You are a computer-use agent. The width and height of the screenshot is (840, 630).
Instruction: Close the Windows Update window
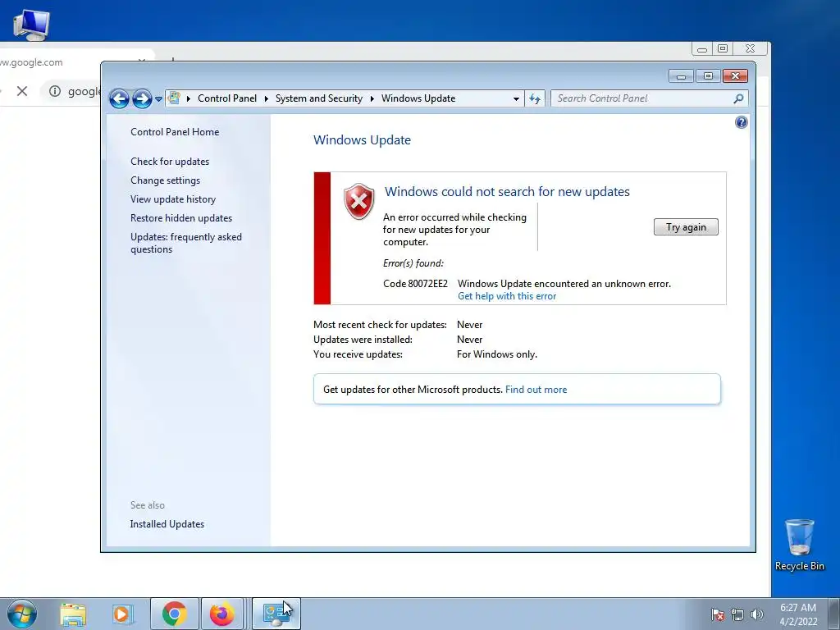pos(735,76)
